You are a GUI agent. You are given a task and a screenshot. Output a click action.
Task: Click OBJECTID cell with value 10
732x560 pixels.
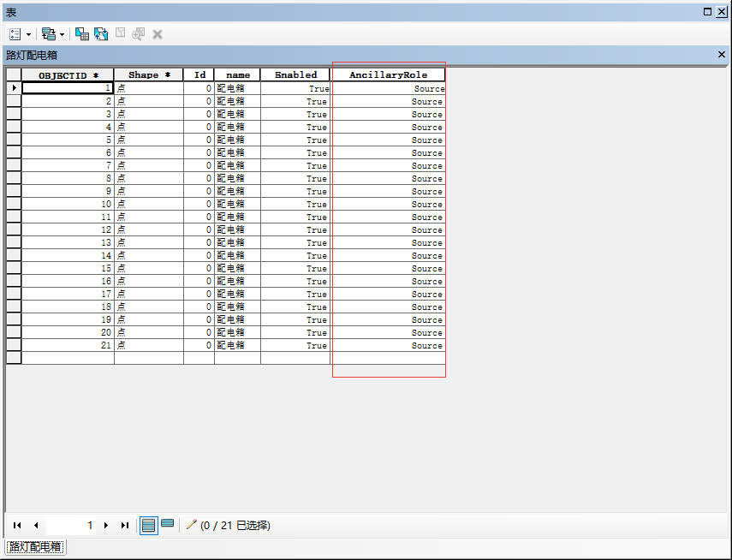coord(68,204)
